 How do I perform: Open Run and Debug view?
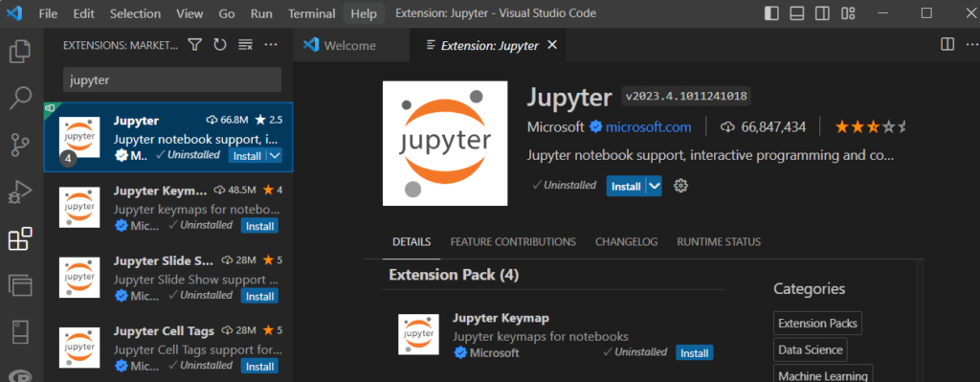21,191
